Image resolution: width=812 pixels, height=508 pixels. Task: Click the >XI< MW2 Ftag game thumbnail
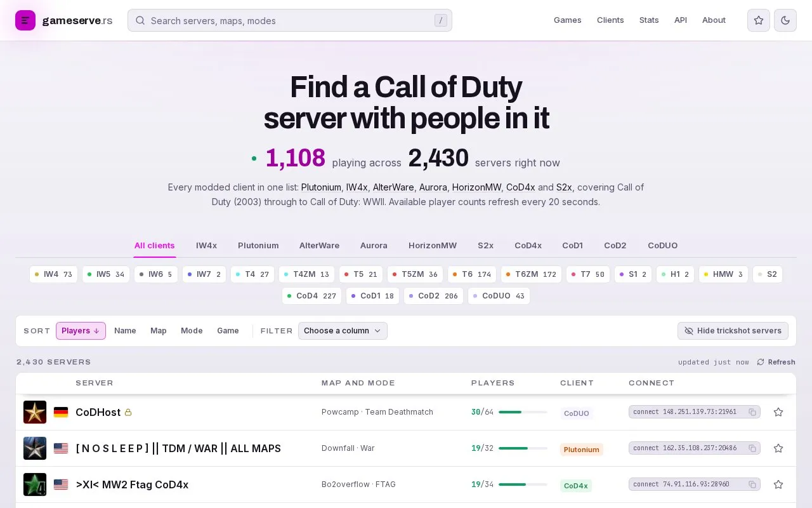pos(35,485)
